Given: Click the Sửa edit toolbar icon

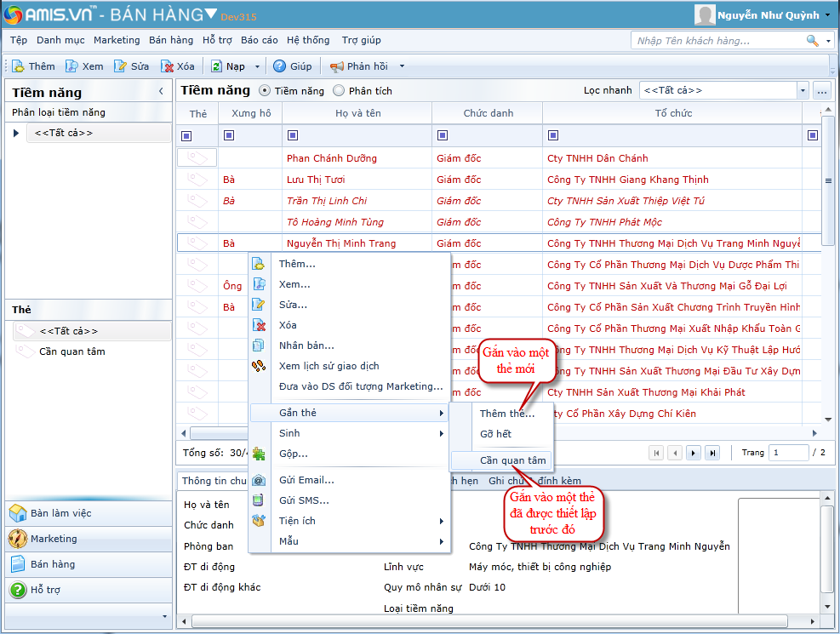Looking at the screenshot, I should 121,66.
